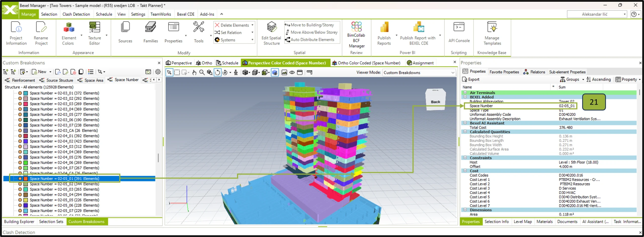Toggle visibility of Space Number 02-03_04
This screenshot has height=237, width=644.
point(20,109)
